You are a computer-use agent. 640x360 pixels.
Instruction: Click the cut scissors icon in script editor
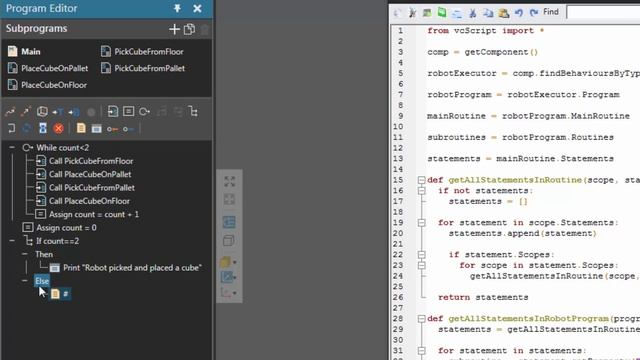(x=473, y=13)
